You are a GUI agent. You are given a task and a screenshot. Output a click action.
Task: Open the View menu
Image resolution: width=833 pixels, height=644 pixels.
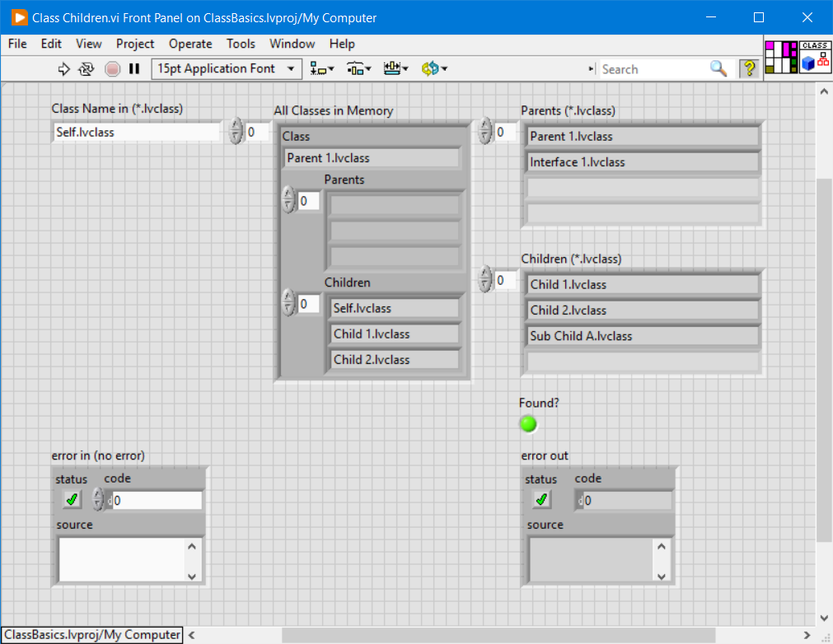coord(89,44)
